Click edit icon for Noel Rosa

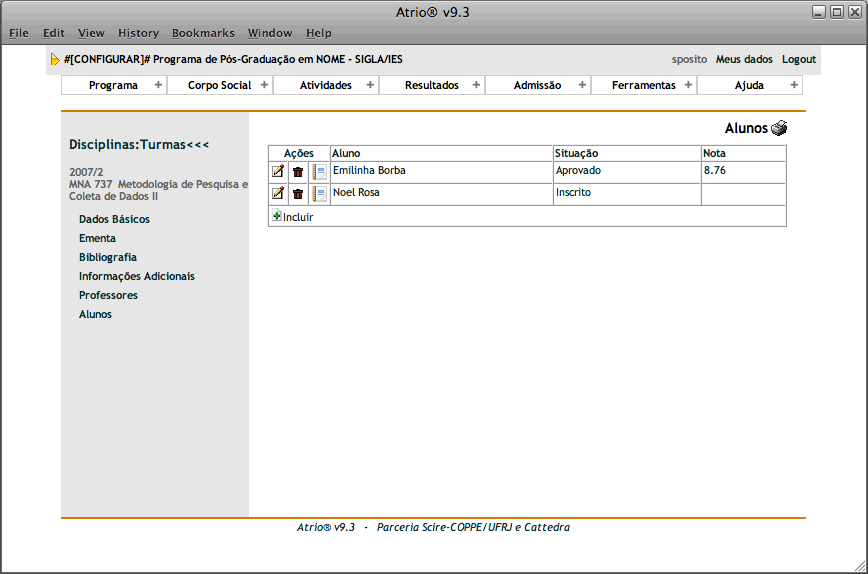click(278, 194)
